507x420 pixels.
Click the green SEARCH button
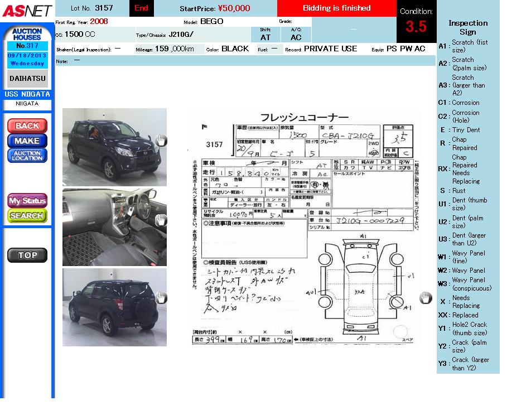[x=27, y=215]
